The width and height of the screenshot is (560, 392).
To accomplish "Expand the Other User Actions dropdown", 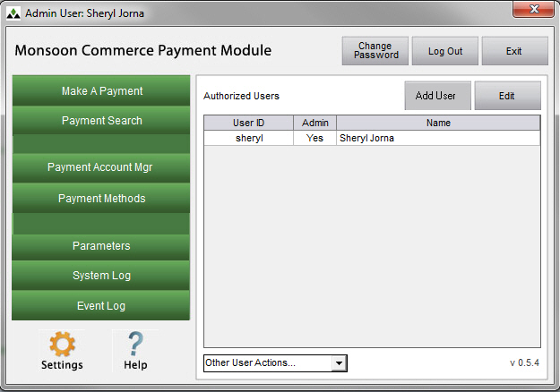I will point(339,363).
